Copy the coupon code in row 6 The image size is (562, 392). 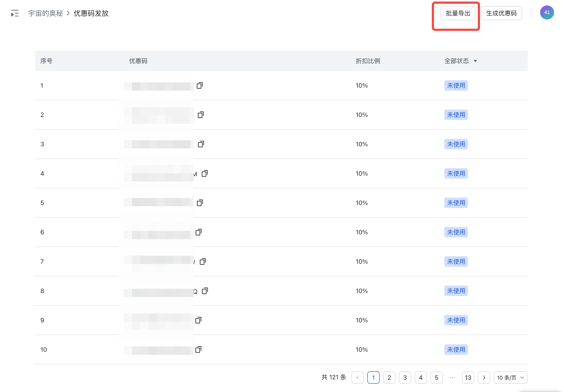(x=199, y=232)
